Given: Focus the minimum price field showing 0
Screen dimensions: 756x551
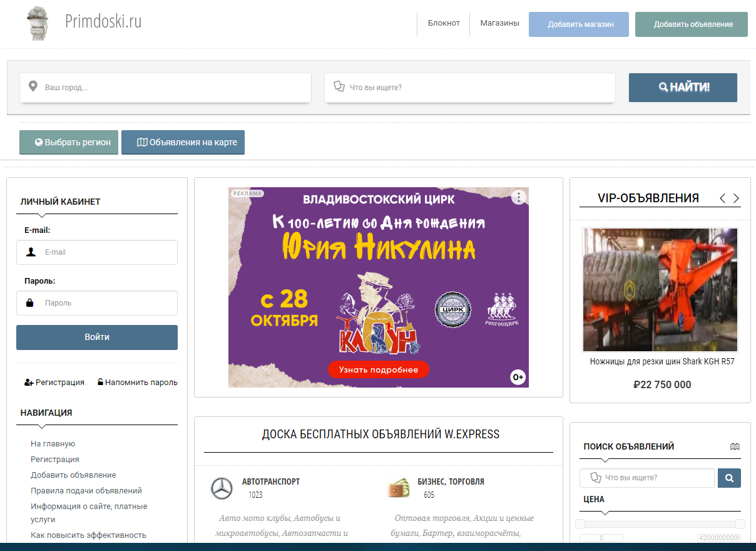Looking at the screenshot, I should point(601,538).
